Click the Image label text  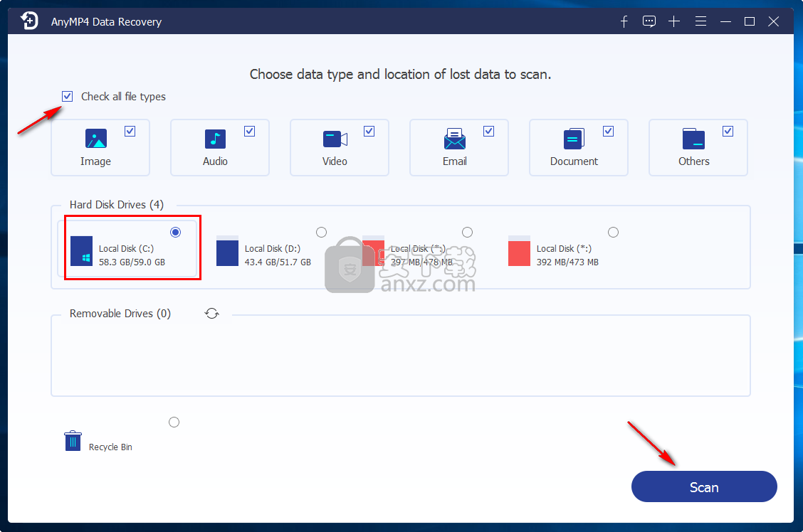(96, 161)
